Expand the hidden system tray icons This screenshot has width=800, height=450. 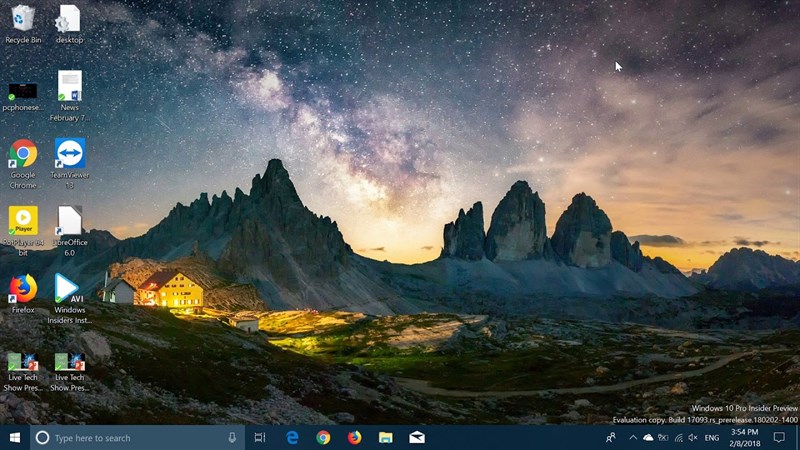[x=633, y=438]
